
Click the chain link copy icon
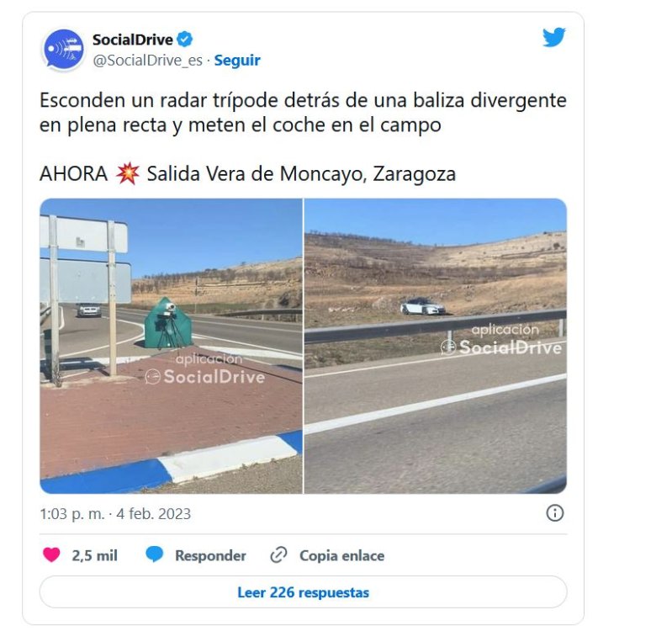(x=278, y=555)
